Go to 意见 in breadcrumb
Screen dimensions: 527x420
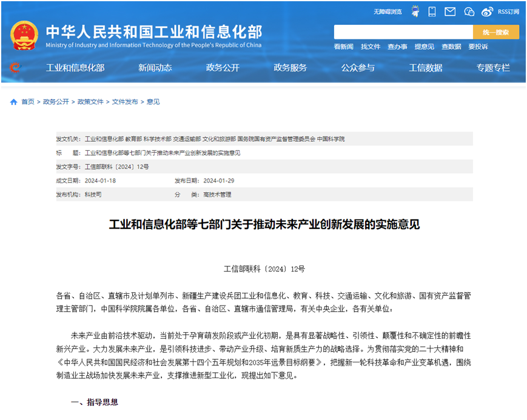click(153, 102)
